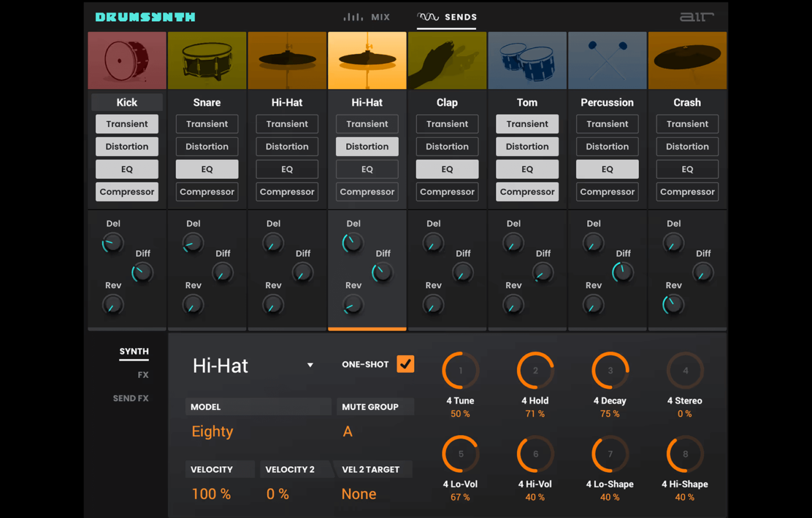This screenshot has height=518, width=812.
Task: Click macro knob 8, 4 Hi-Shape
Action: pos(685,454)
